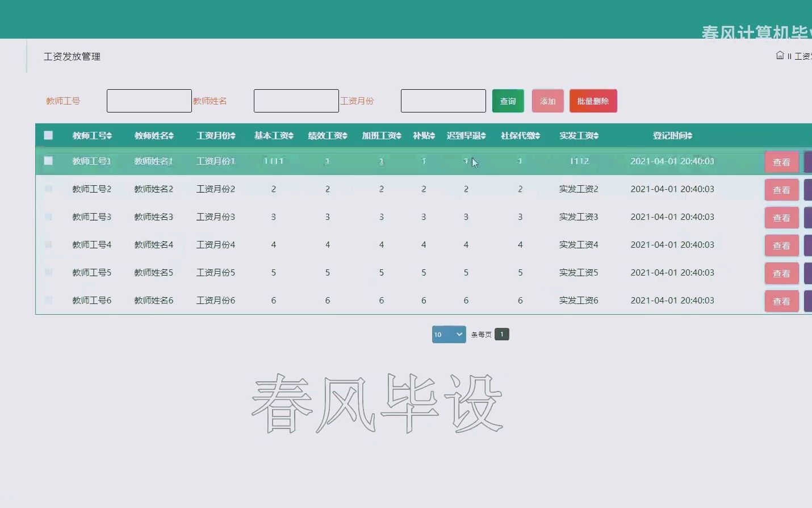Click cell 教师姓名2
The image size is (812, 508).
(x=153, y=189)
